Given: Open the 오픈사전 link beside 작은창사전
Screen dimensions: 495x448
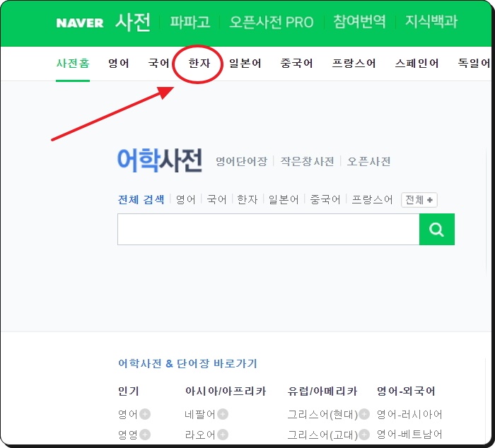Looking at the screenshot, I should coord(368,162).
